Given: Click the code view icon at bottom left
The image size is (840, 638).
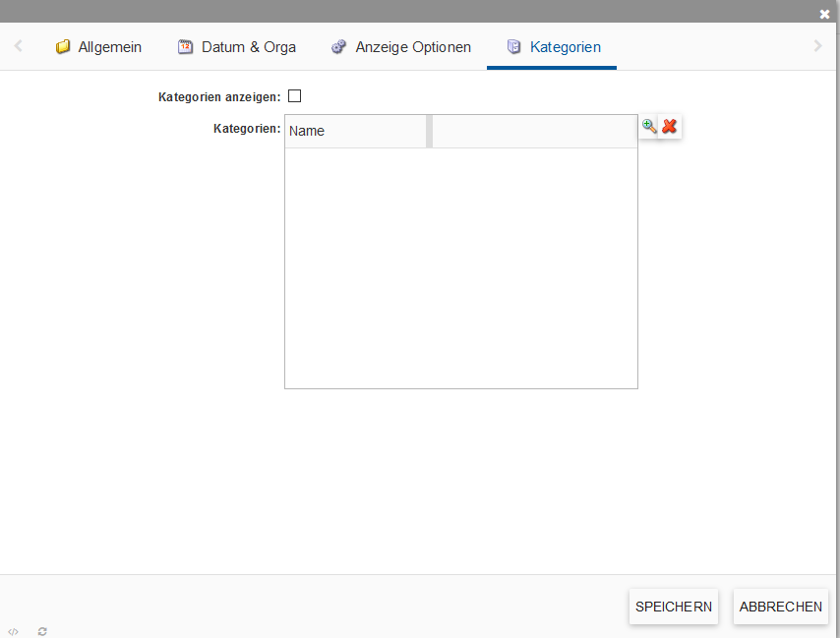Looking at the screenshot, I should point(13,631).
